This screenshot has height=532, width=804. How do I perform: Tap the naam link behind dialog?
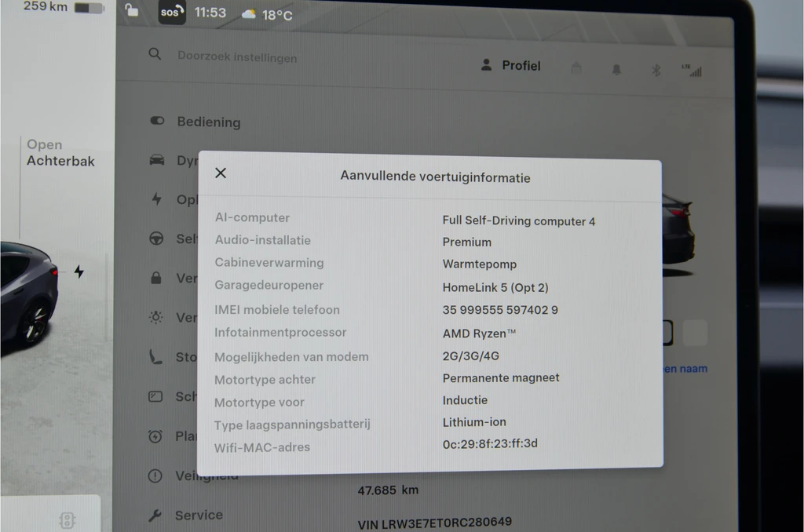(x=685, y=369)
